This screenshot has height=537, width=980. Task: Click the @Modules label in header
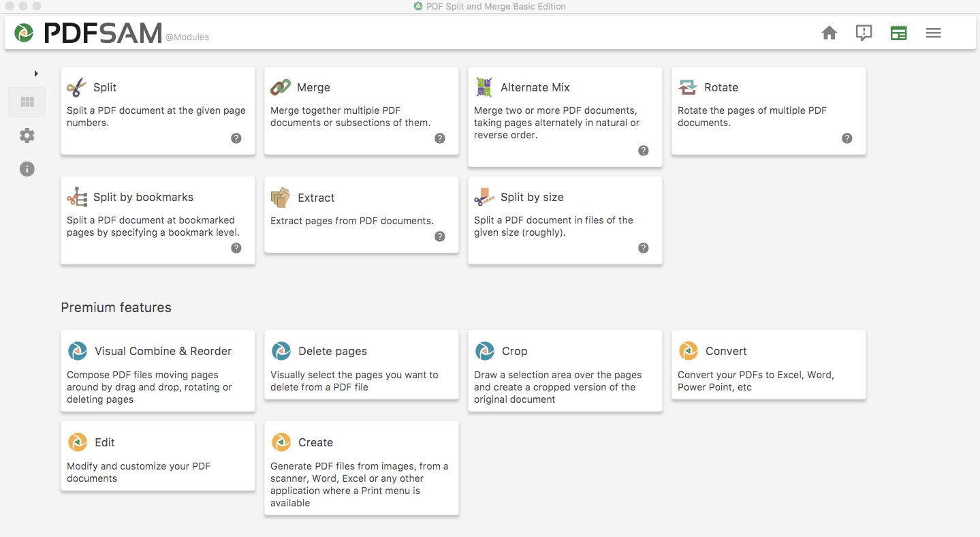(x=187, y=37)
